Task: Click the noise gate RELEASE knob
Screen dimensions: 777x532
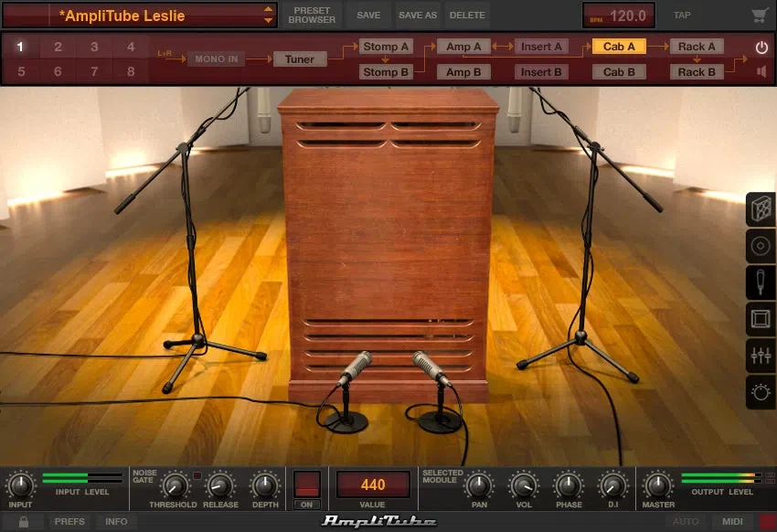Action: pos(220,485)
